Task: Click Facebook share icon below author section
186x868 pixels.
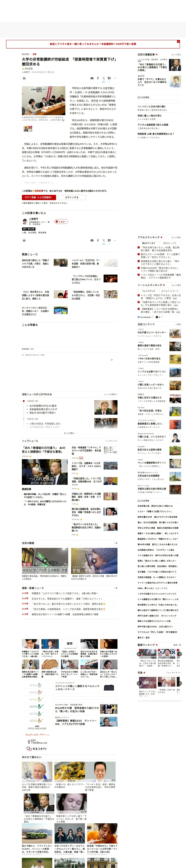Action: click(x=98, y=240)
